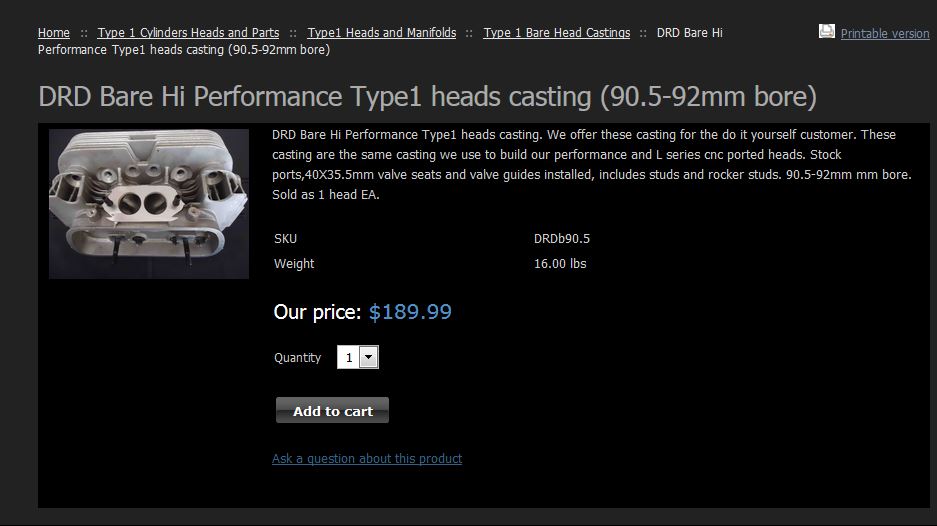Click the Weight row label
The image size is (937, 526).
click(x=294, y=264)
